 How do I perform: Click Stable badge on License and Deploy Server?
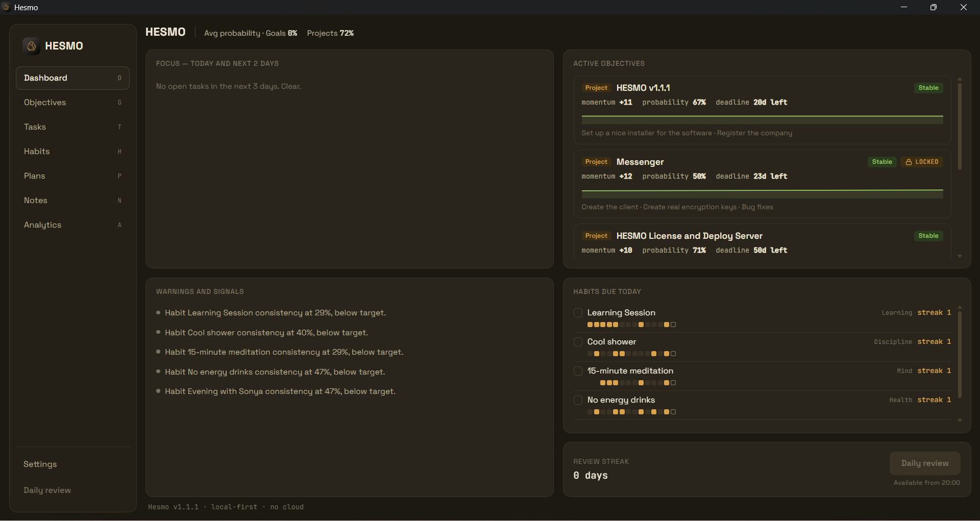[928, 236]
